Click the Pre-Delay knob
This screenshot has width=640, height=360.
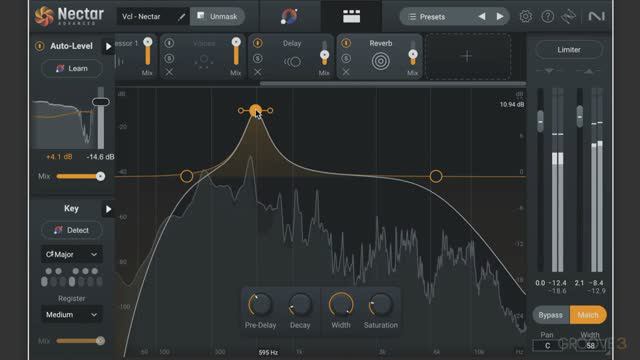(260, 305)
